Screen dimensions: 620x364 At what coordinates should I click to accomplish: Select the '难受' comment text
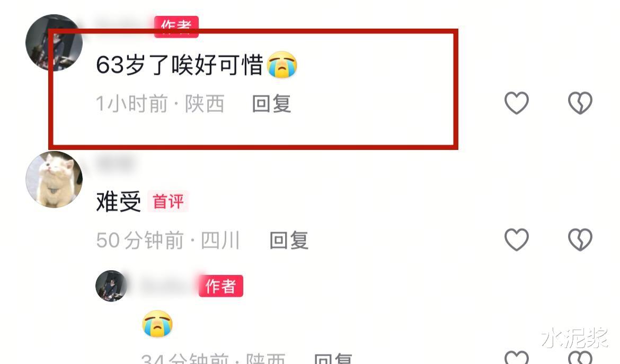point(119,201)
